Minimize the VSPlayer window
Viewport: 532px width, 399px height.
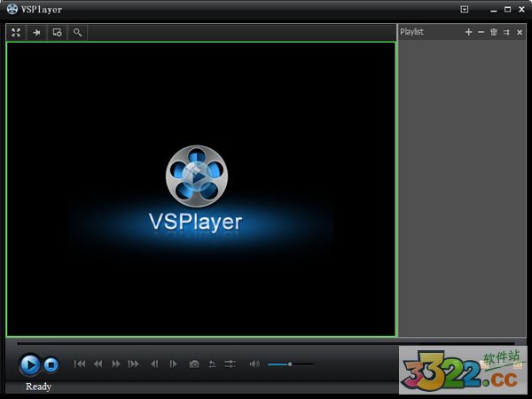pos(493,10)
